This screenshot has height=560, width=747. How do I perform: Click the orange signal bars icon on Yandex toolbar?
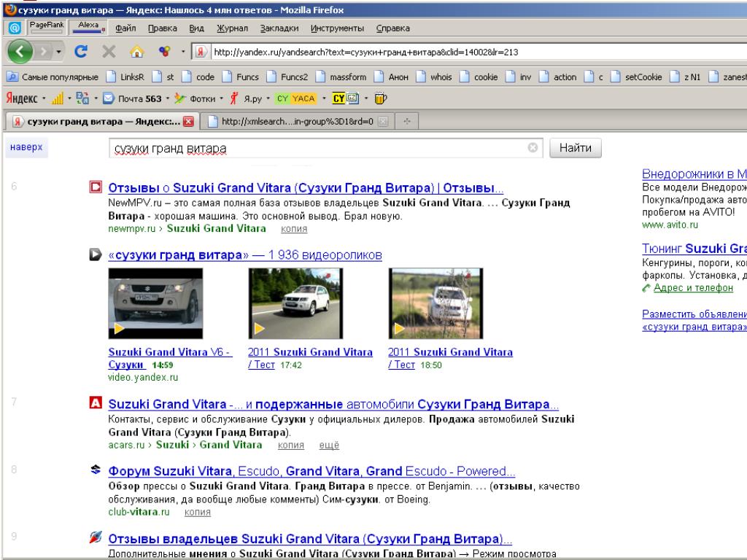[x=58, y=98]
